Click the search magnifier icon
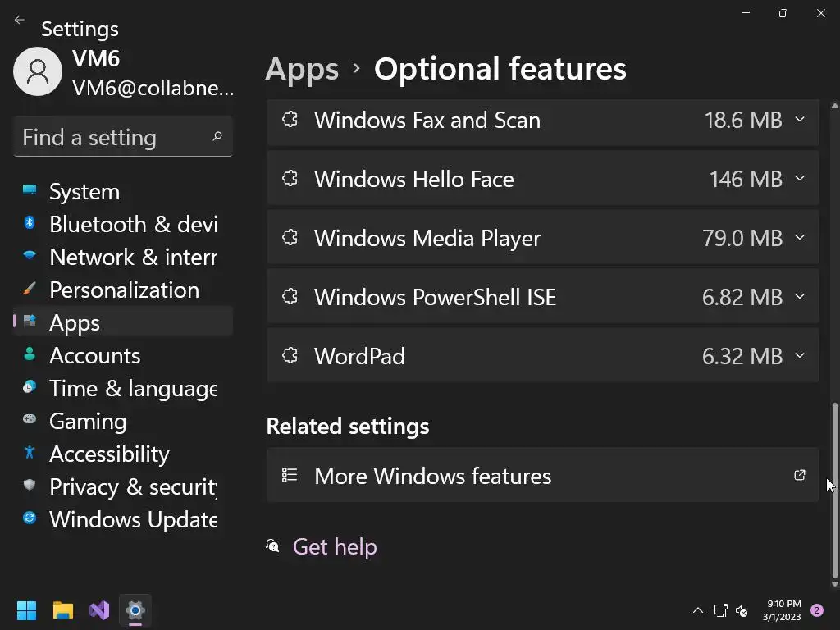Viewport: 840px width, 630px height. coord(217,137)
